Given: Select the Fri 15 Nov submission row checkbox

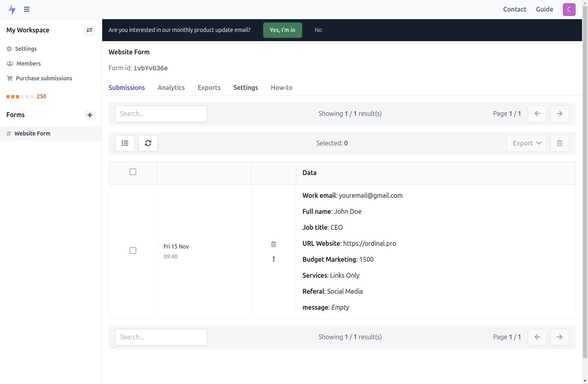Looking at the screenshot, I should pos(133,251).
